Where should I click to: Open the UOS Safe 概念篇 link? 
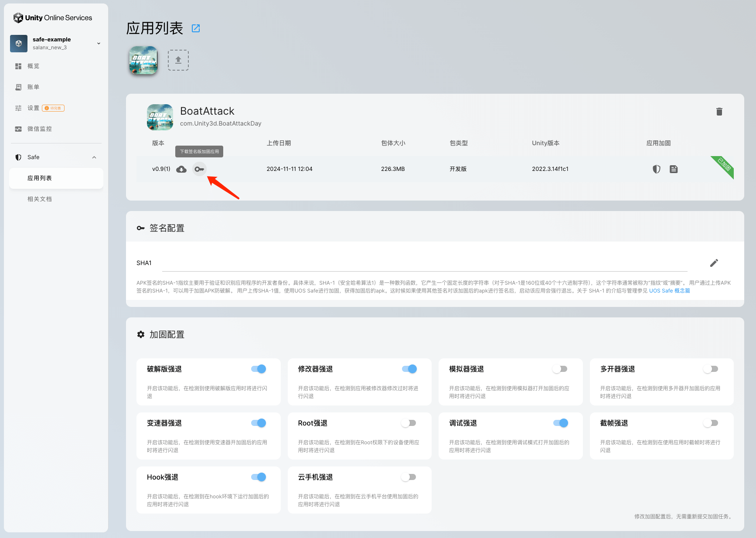(669, 291)
